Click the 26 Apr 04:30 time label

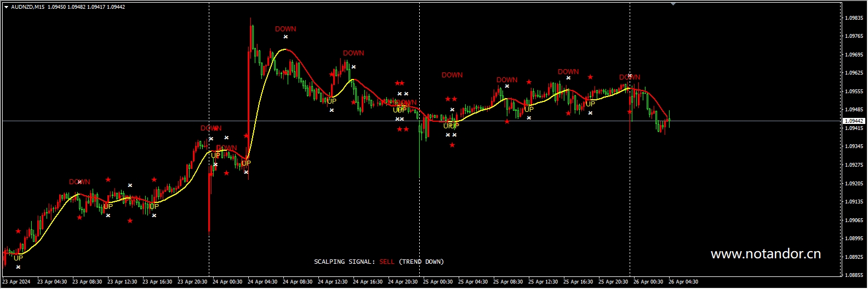pyautogui.click(x=683, y=282)
